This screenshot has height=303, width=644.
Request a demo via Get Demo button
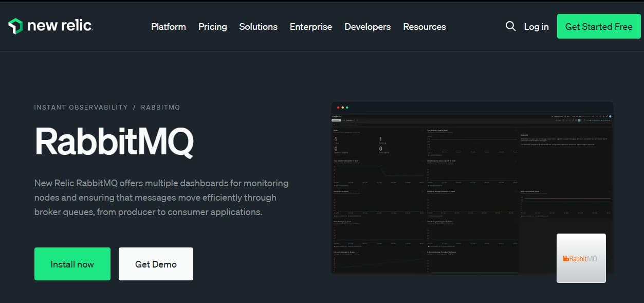156,264
